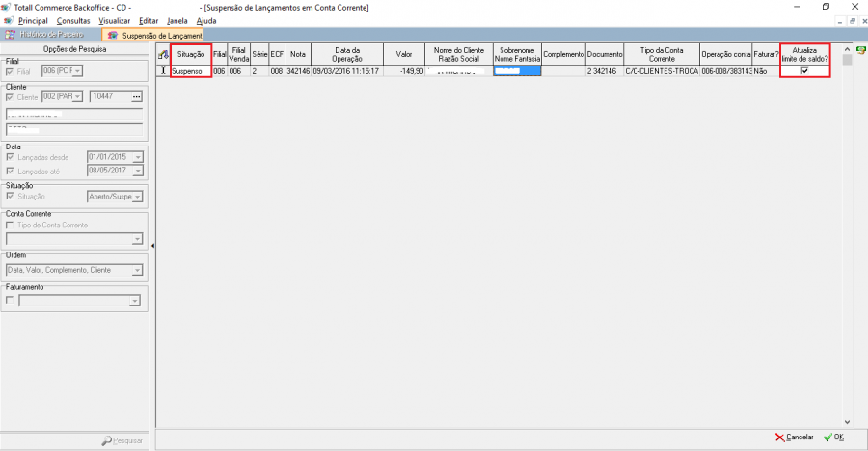Screen dimensions: 868x451
Task: Expand the Situação 'Aberto/Suspe' dropdown
Action: (138, 197)
